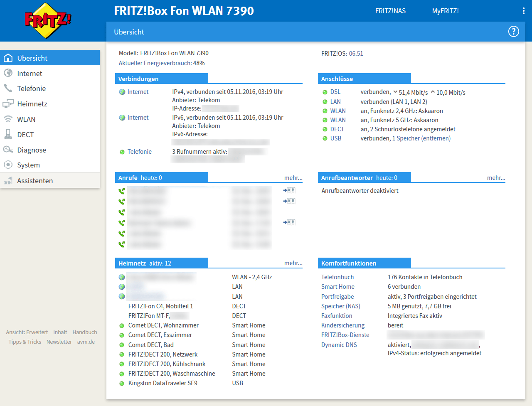Open the Portfreigabe link

[x=337, y=297]
